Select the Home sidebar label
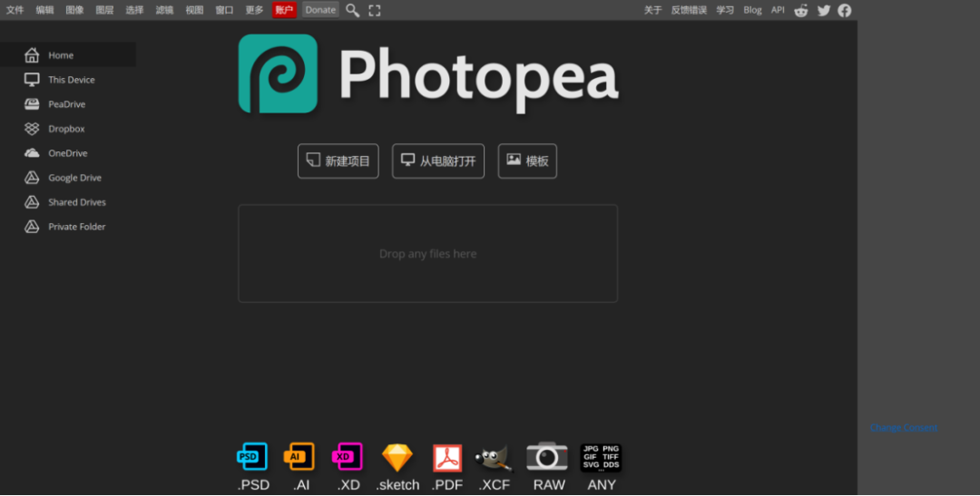The image size is (980, 496). [x=61, y=55]
